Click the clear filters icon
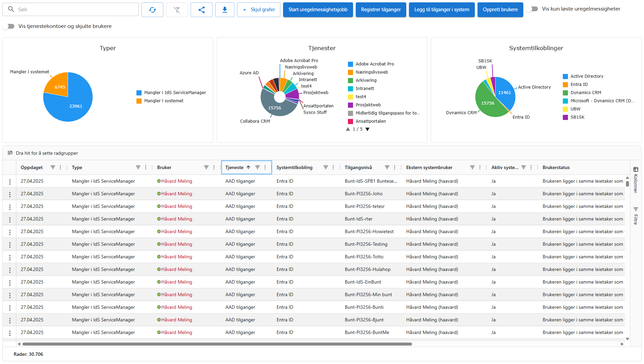The height and width of the screenshot is (364, 644). (x=177, y=10)
